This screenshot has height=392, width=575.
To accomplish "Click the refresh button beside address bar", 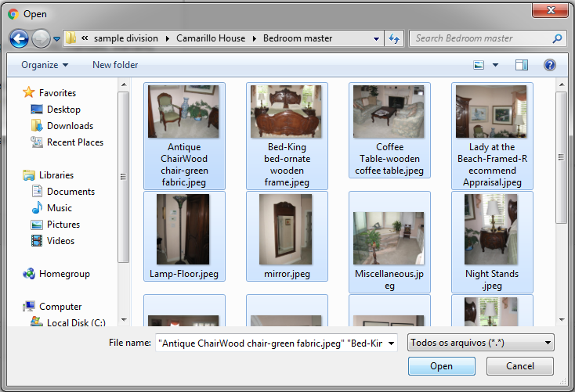I will tap(394, 38).
